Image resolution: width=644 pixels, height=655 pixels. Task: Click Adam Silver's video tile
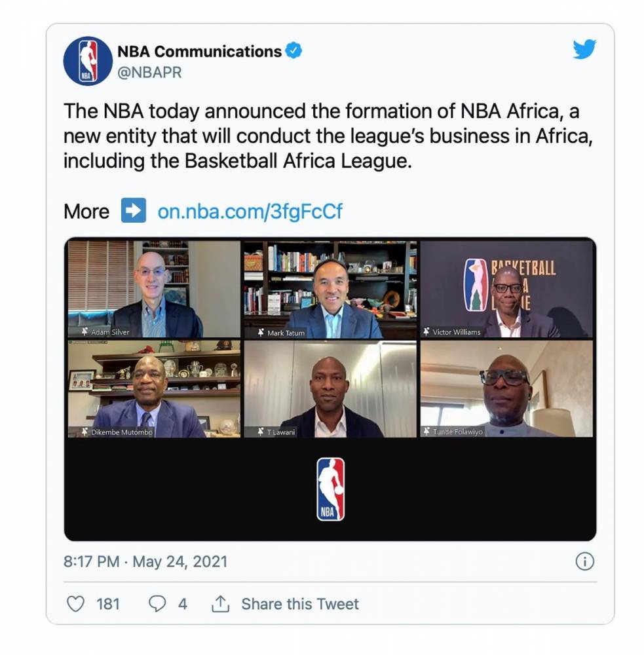(x=154, y=289)
